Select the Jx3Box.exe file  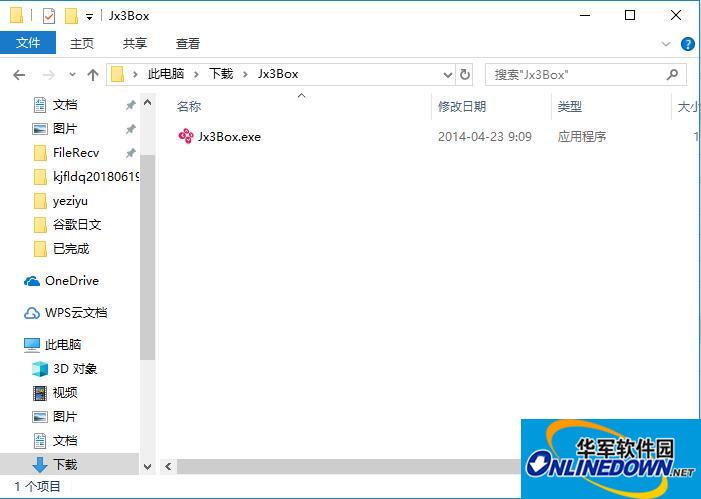coord(229,136)
